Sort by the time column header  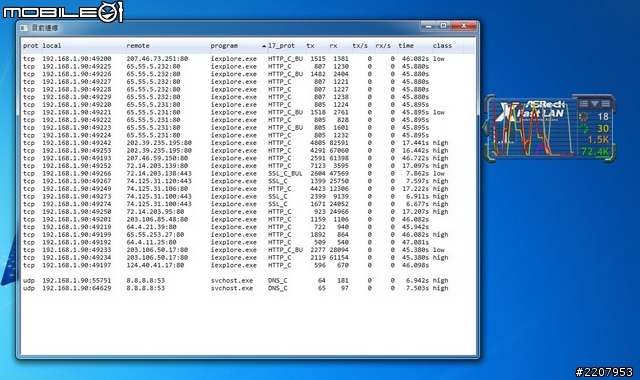click(406, 46)
